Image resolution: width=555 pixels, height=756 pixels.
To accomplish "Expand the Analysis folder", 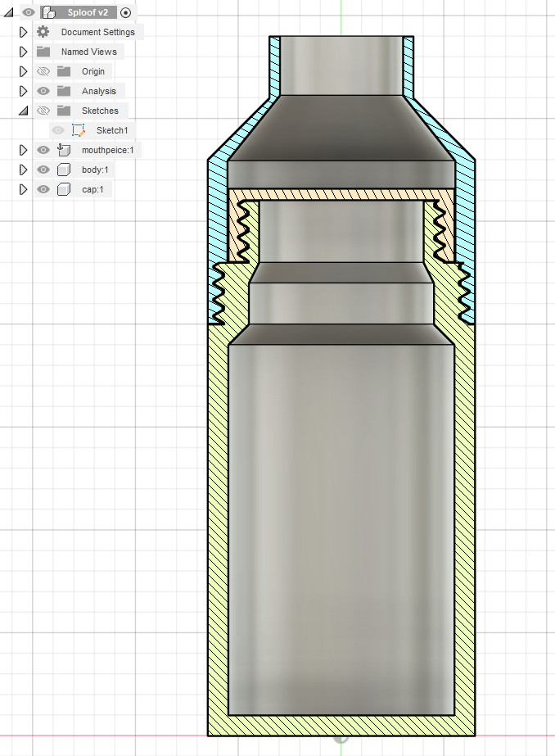I will 23,91.
